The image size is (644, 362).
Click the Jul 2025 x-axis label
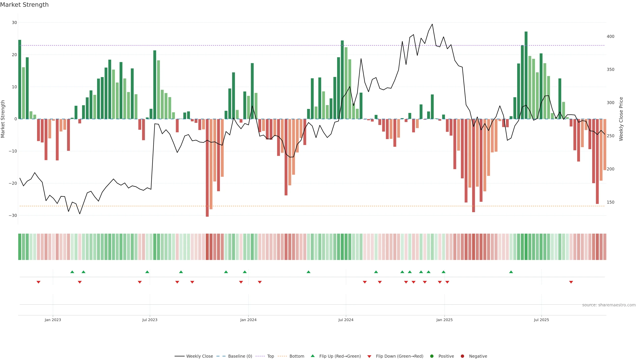[x=541, y=320]
